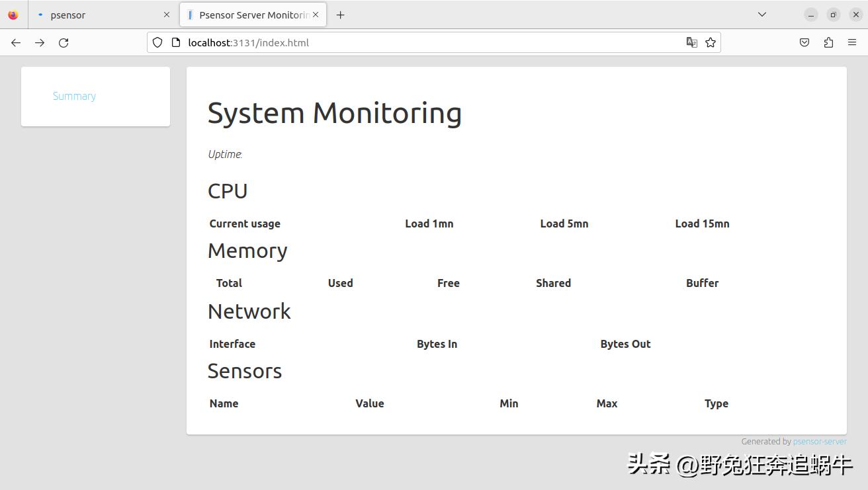The width and height of the screenshot is (868, 490).
Task: Open a new browser tab
Action: tap(341, 14)
